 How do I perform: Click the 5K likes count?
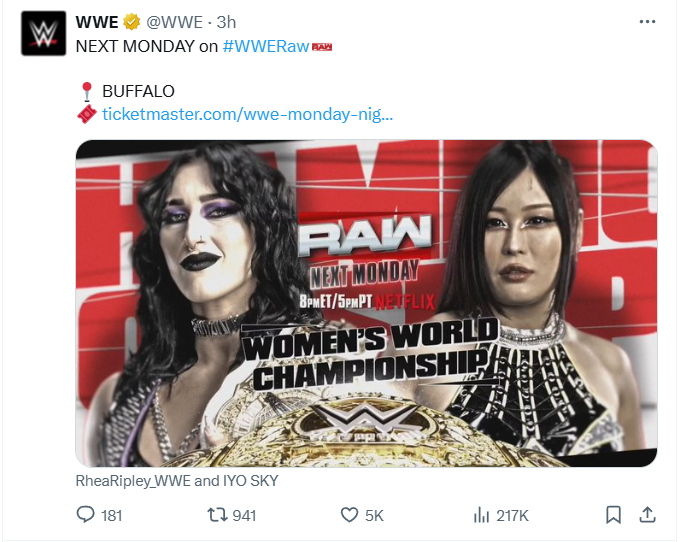coord(374,515)
